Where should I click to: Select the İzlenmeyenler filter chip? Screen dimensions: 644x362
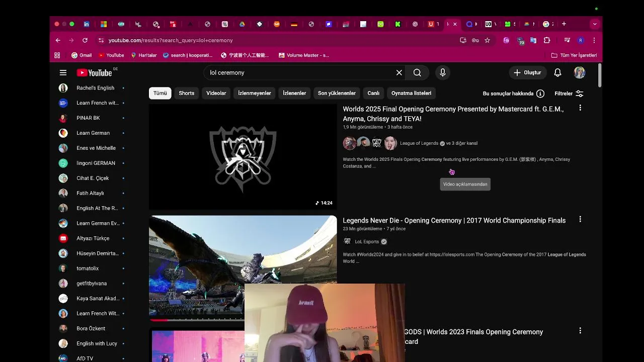(255, 93)
